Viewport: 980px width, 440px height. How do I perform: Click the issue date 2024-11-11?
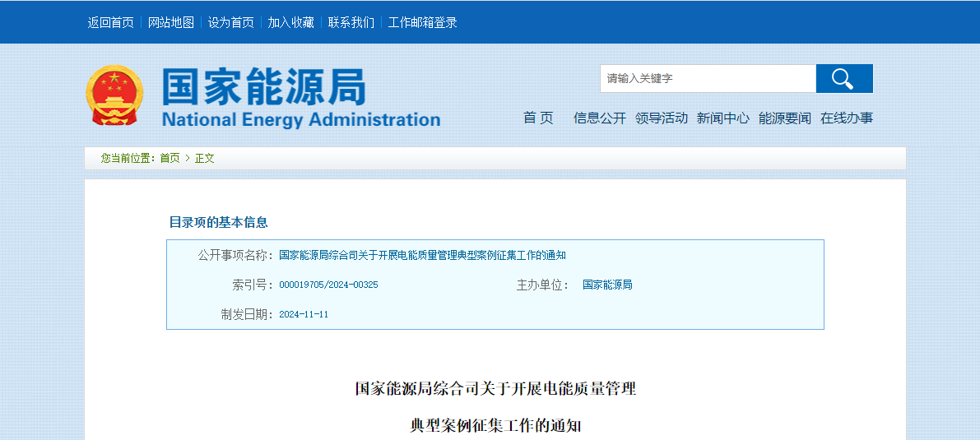pyautogui.click(x=303, y=314)
